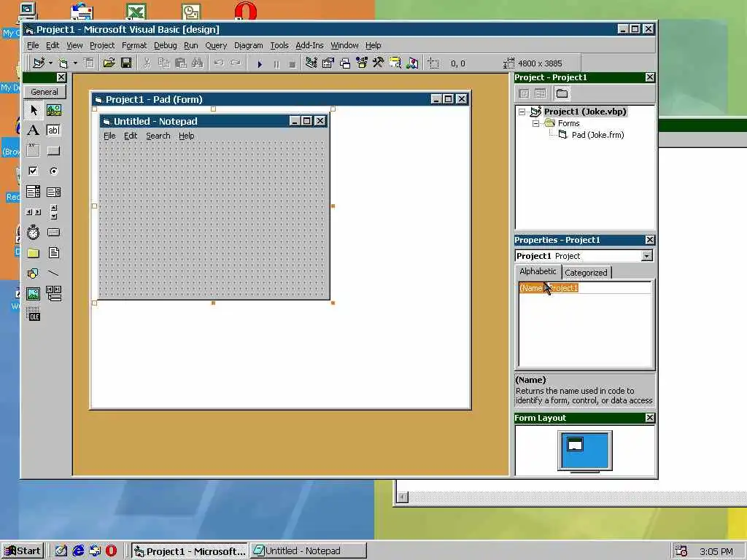
Task: Select the Frame control tool
Action: point(34,150)
